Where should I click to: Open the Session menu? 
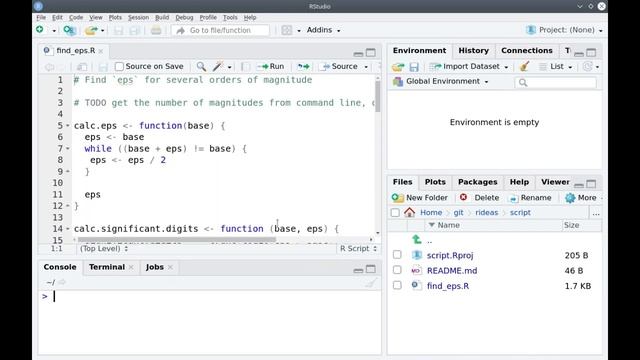138,18
